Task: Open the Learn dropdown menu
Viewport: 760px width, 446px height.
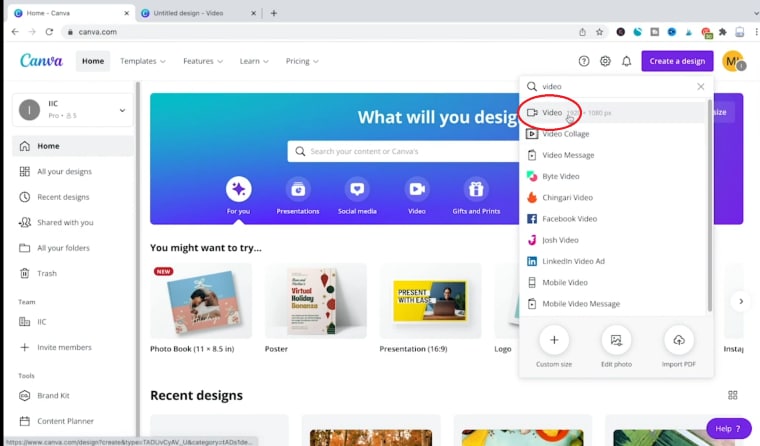Action: pyautogui.click(x=254, y=61)
